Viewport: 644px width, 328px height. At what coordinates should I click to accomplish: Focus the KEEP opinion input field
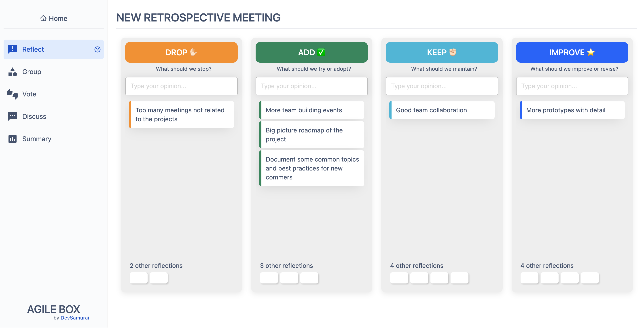[441, 86]
